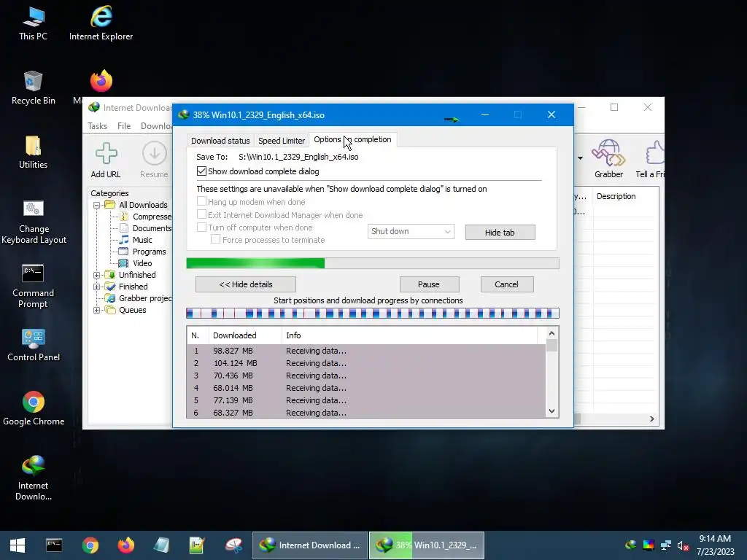Click the connections list scroll-up arrow
Image resolution: width=747 pixels, height=560 pixels.
[x=551, y=333]
